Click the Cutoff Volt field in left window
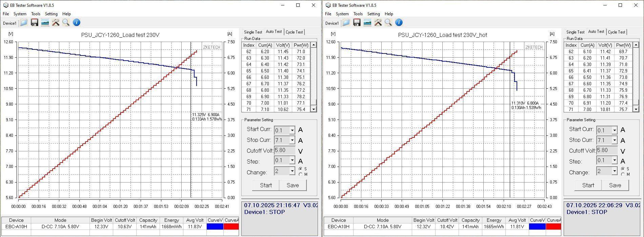Screen dimensions: 644x237 [x=285, y=150]
